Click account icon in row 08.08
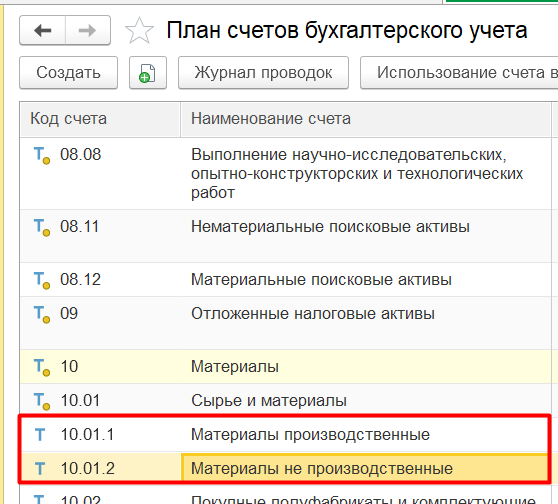 [x=42, y=155]
